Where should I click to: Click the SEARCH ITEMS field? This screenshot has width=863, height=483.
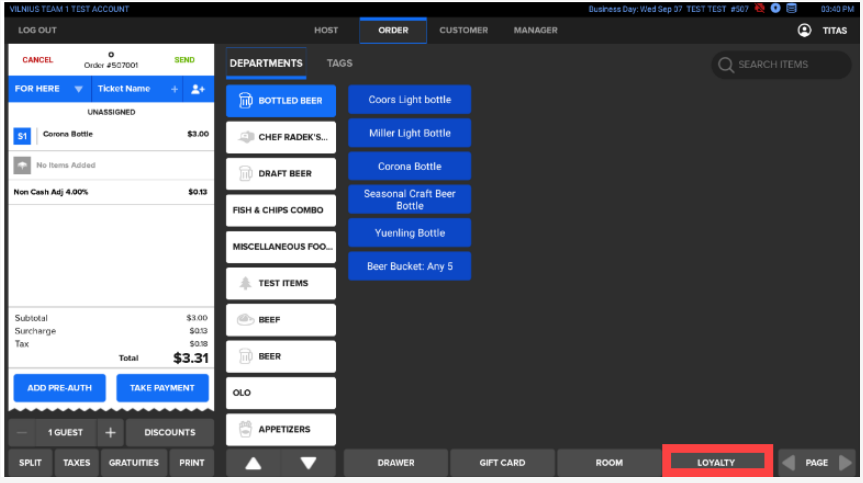(x=782, y=65)
